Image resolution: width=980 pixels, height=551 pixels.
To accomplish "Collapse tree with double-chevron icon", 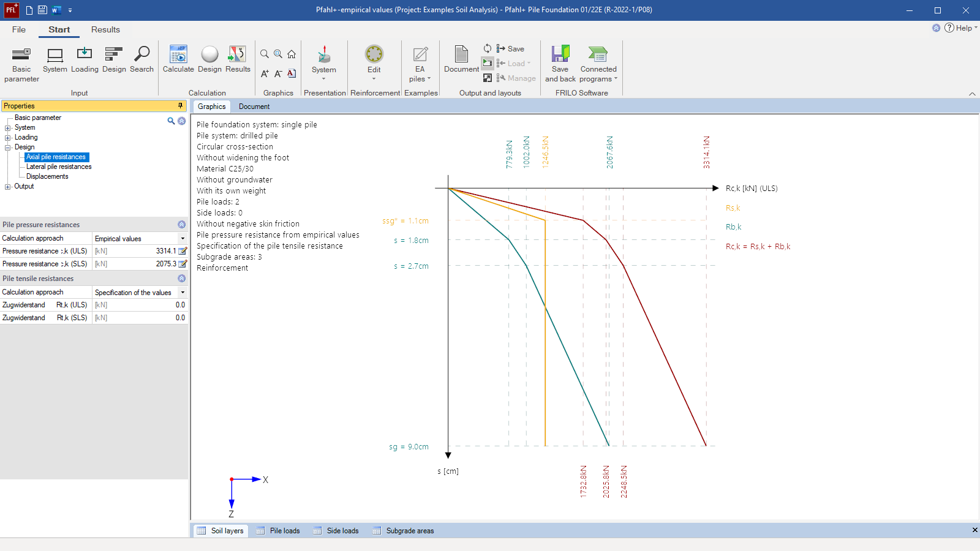I will [x=182, y=121].
